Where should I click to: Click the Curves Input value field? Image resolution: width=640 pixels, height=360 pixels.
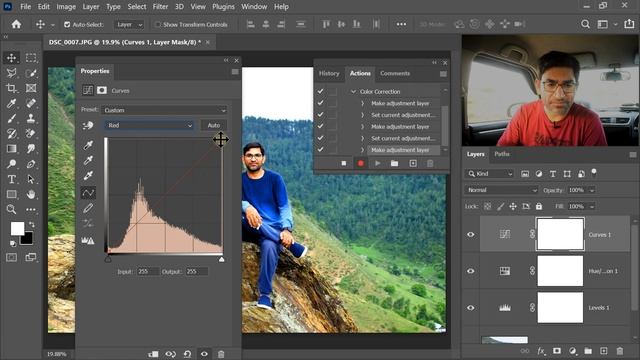coord(148,271)
